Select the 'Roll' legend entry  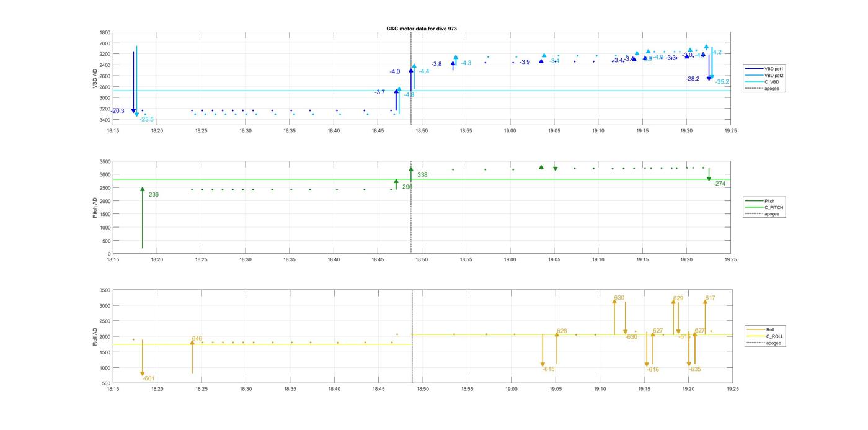764,330
